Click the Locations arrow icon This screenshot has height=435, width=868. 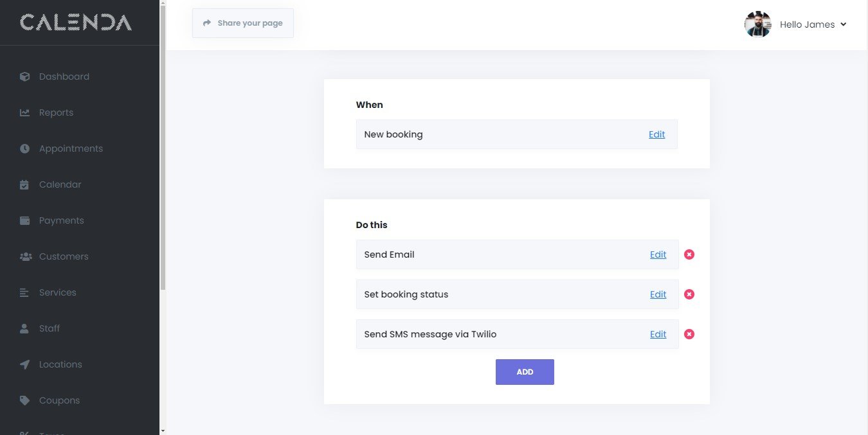click(24, 364)
